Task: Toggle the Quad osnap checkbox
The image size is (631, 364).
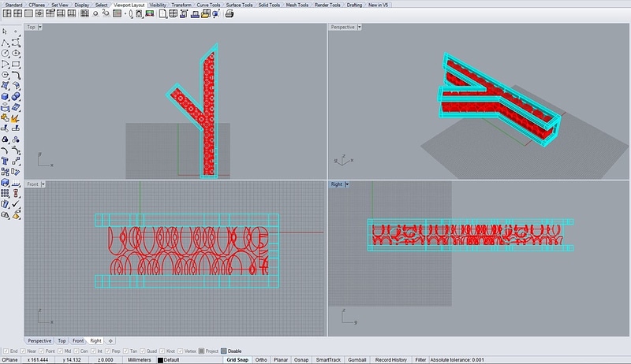Action: 143,351
